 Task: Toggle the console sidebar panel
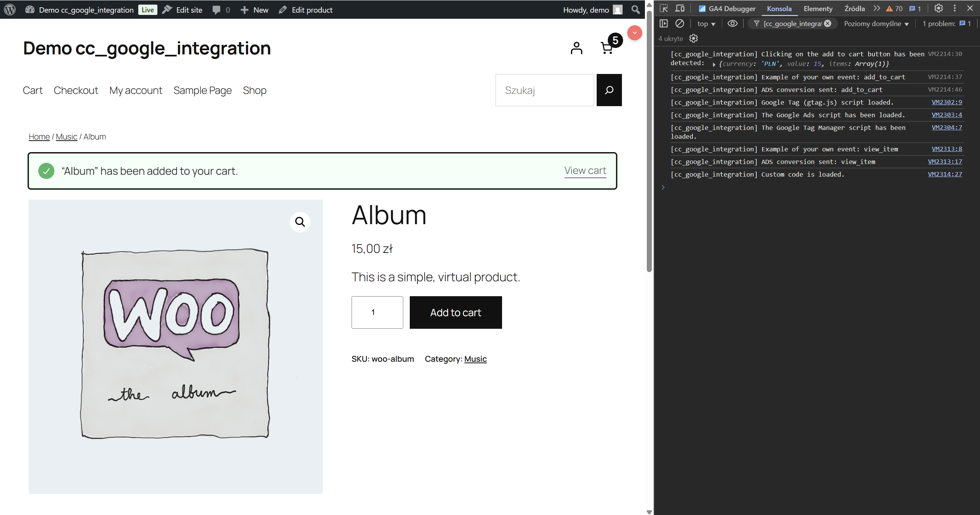point(664,24)
